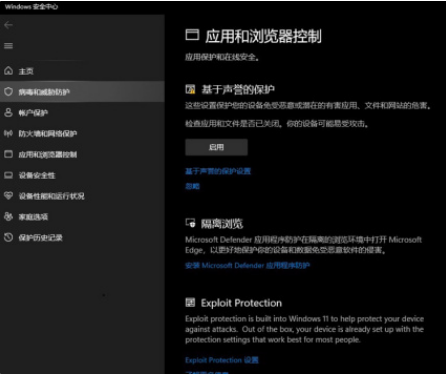Viewport: 446px width, 375px height.
Task: Click the 基于声誉的保护 heading text
Action: [x=238, y=89]
